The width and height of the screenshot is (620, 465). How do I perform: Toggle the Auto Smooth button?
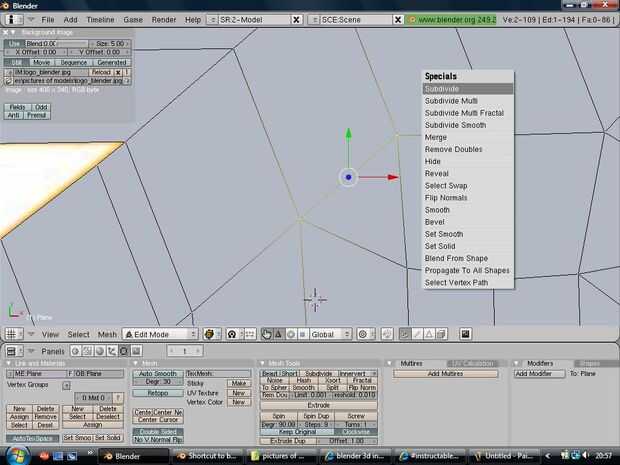point(157,373)
